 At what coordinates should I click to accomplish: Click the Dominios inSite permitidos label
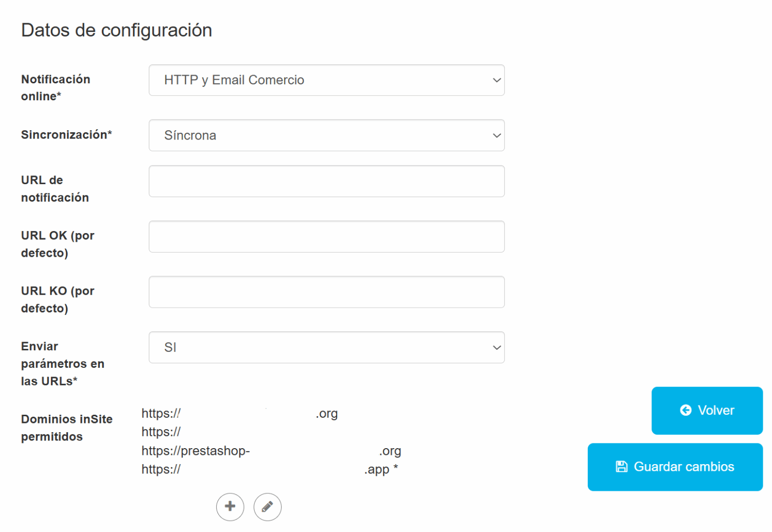(x=66, y=428)
